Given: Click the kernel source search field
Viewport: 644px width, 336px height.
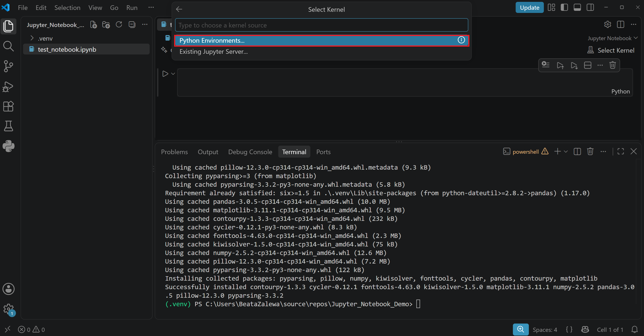Looking at the screenshot, I should point(321,25).
